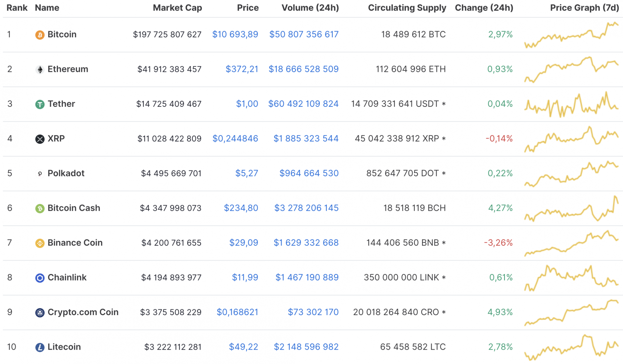Image resolution: width=623 pixels, height=364 pixels.
Task: Sort the table by Market Cap
Action: point(177,7)
